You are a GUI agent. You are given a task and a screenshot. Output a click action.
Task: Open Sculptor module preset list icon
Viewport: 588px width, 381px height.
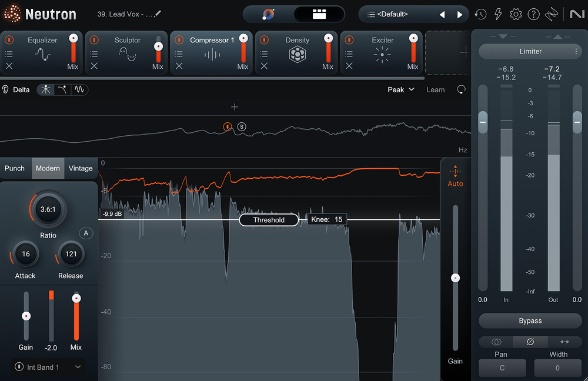[94, 54]
